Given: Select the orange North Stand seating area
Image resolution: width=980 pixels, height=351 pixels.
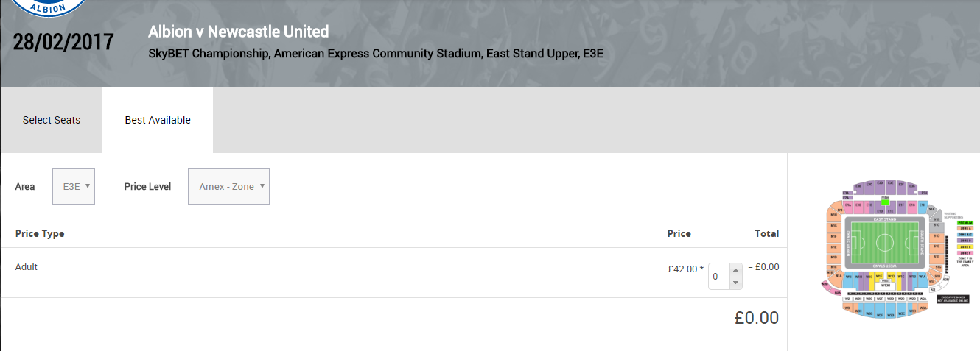Looking at the screenshot, I should point(835,243).
